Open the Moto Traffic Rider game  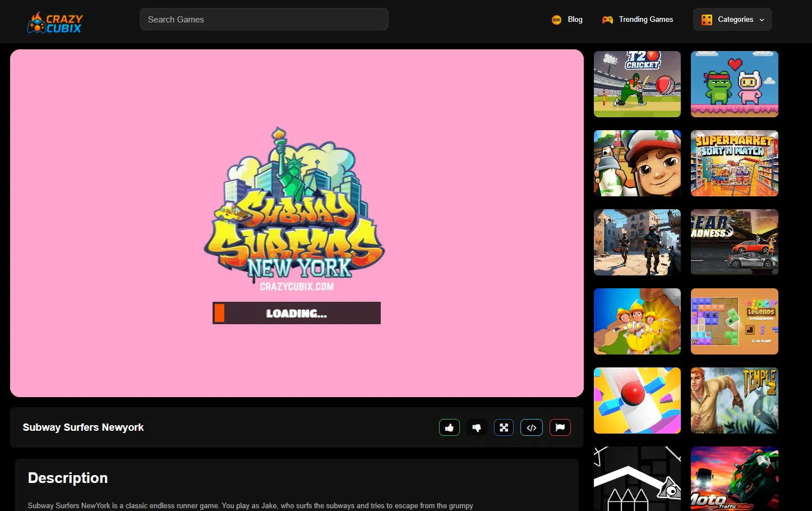coord(735,478)
